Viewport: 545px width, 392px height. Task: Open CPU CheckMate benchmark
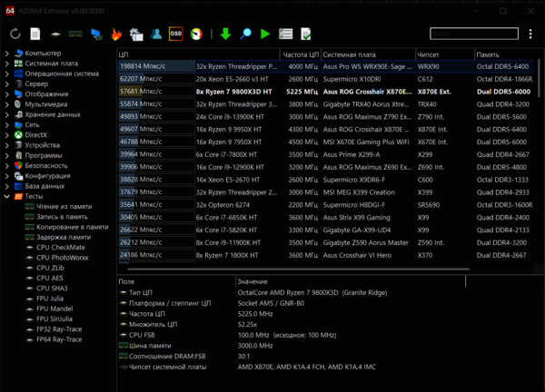click(61, 248)
